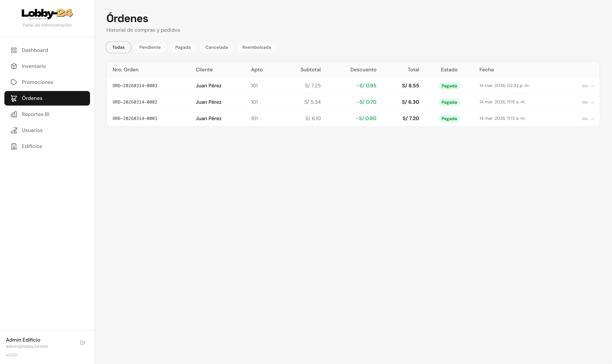612x364 pixels.
Task: Open Ver link for order ORD-20260314-0003
Action: (x=587, y=86)
